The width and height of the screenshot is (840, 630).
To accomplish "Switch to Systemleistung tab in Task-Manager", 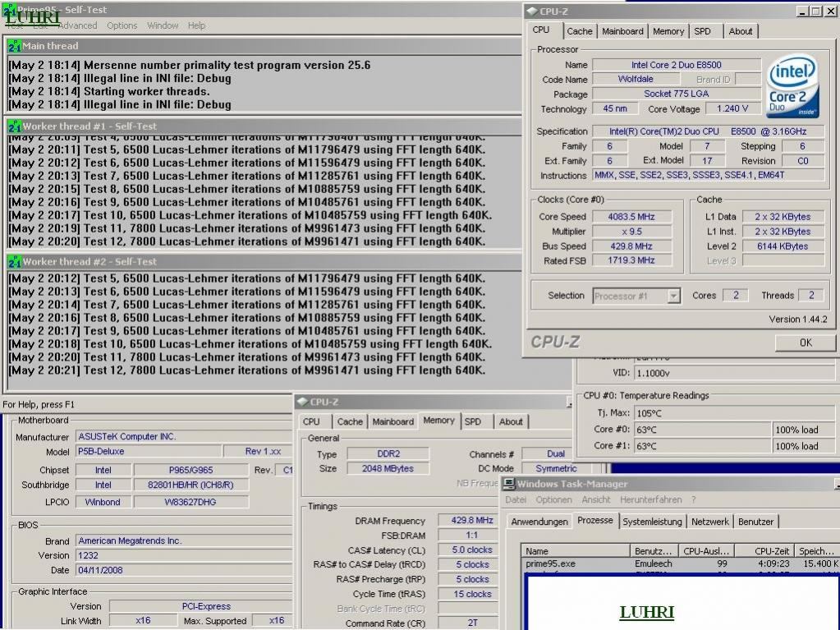I will (x=652, y=522).
